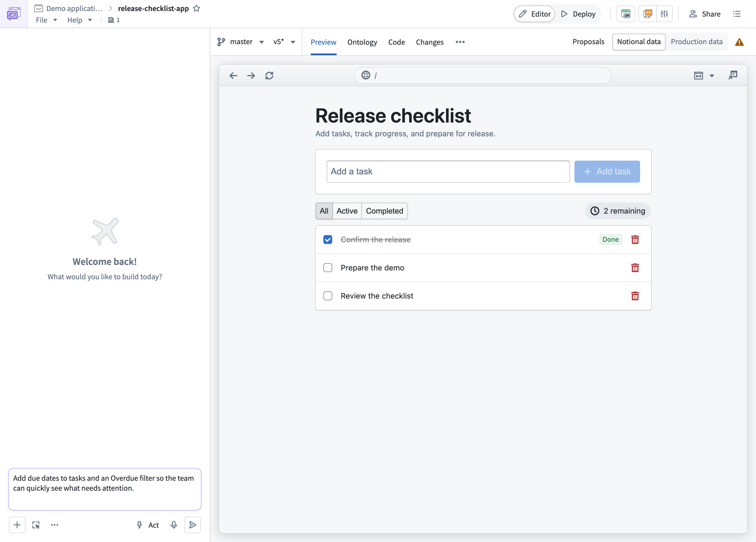This screenshot has height=542, width=756.
Task: Open the File menu
Action: coord(46,20)
